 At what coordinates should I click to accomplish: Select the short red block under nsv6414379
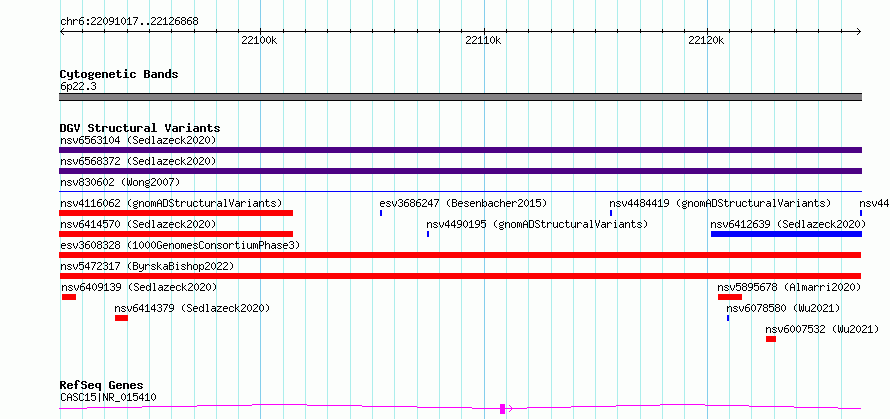pos(121,318)
